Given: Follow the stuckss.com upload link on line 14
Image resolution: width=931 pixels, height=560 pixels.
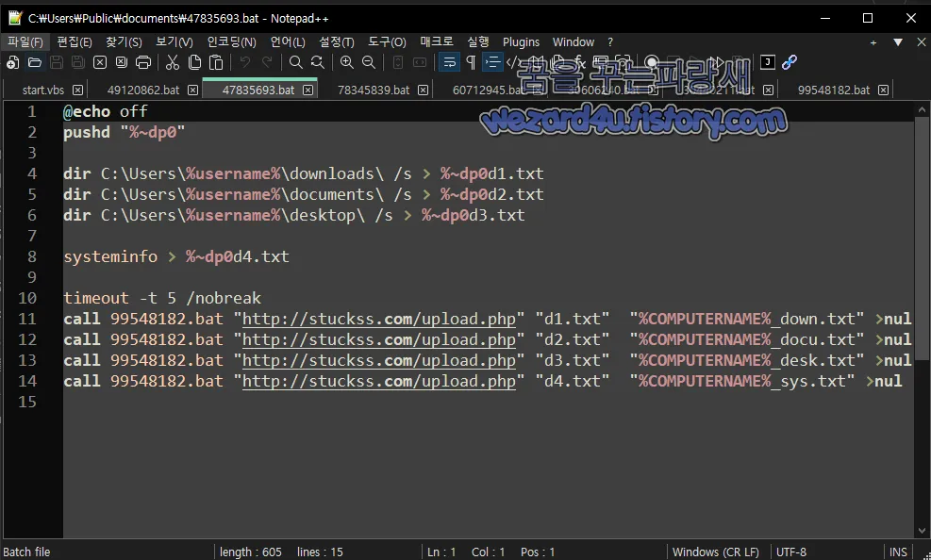Looking at the screenshot, I should (x=379, y=381).
